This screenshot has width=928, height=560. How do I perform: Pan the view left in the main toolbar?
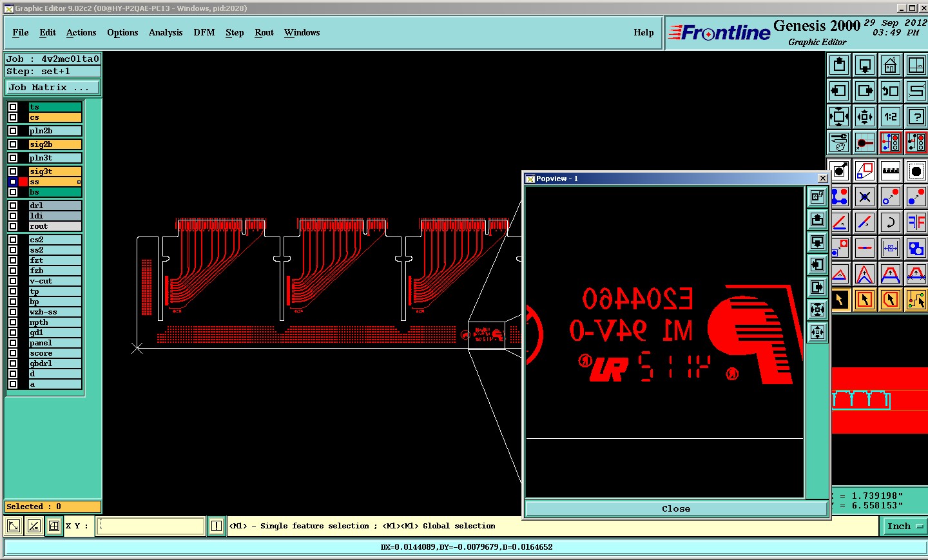click(x=839, y=91)
